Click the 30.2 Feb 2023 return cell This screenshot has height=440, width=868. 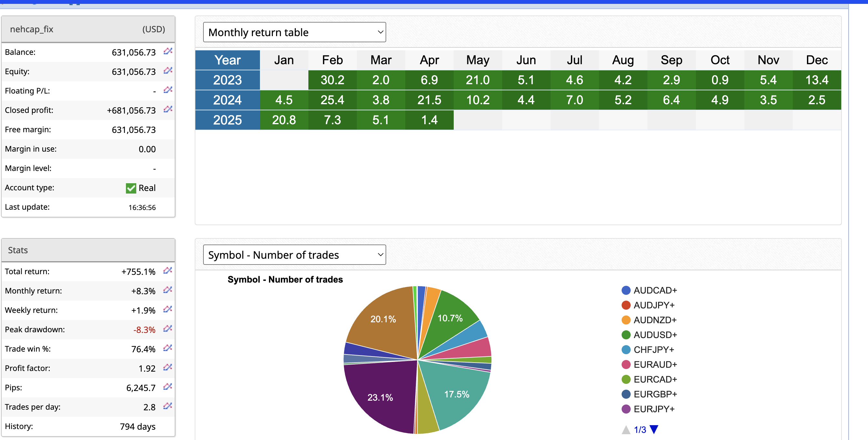tap(332, 80)
